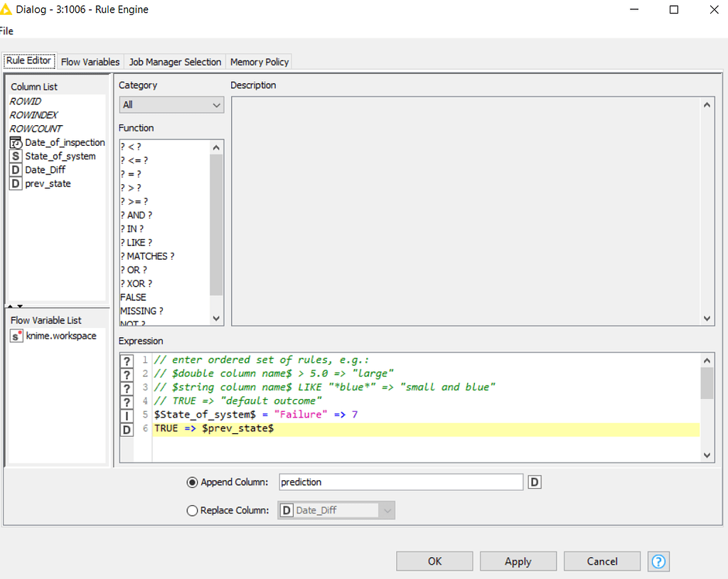
Task: Click the D icon beside prev_state
Action: click(x=15, y=184)
